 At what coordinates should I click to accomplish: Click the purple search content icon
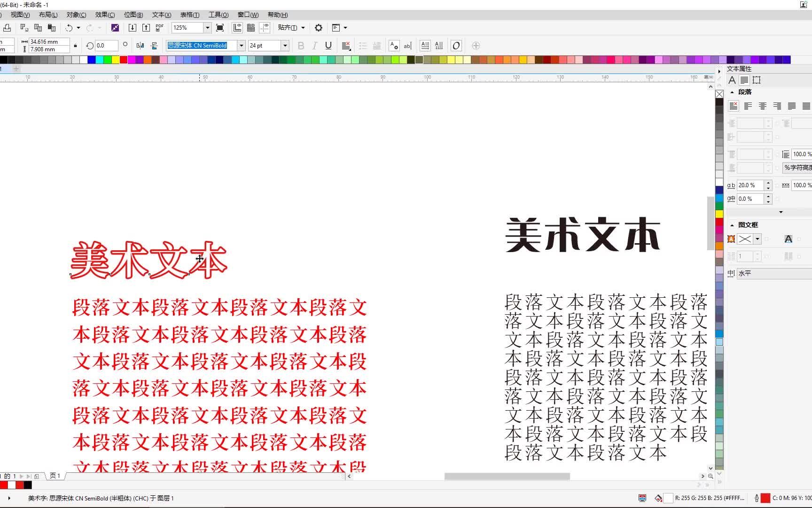(x=115, y=28)
